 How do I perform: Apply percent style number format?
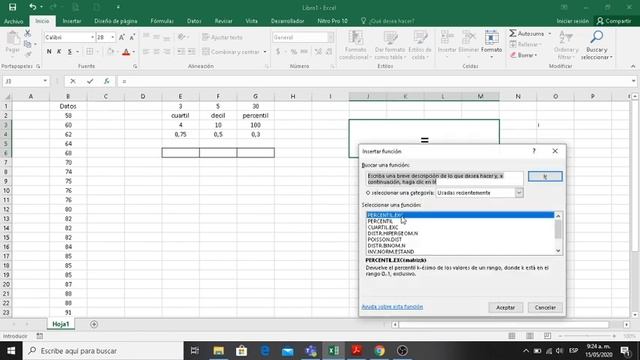[x=293, y=52]
